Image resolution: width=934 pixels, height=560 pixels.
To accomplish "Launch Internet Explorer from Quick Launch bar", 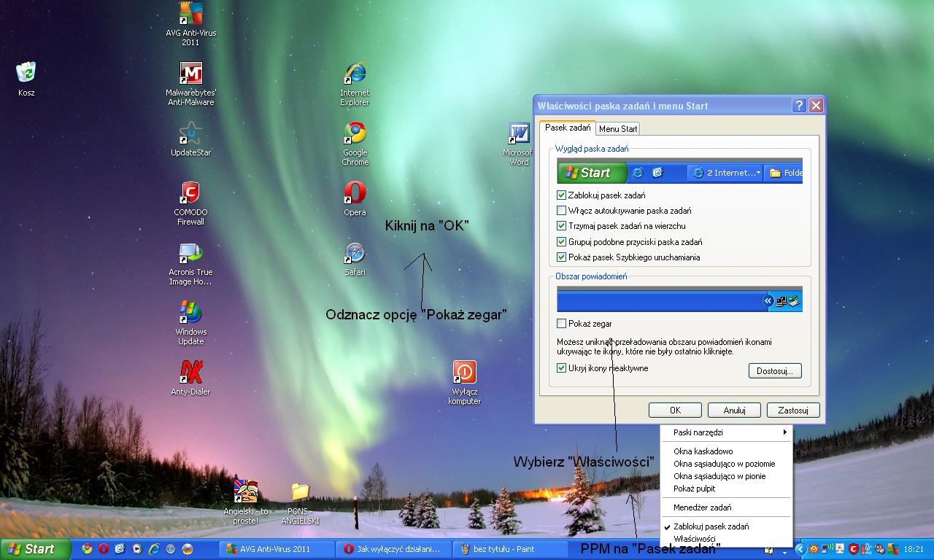I will click(x=154, y=548).
